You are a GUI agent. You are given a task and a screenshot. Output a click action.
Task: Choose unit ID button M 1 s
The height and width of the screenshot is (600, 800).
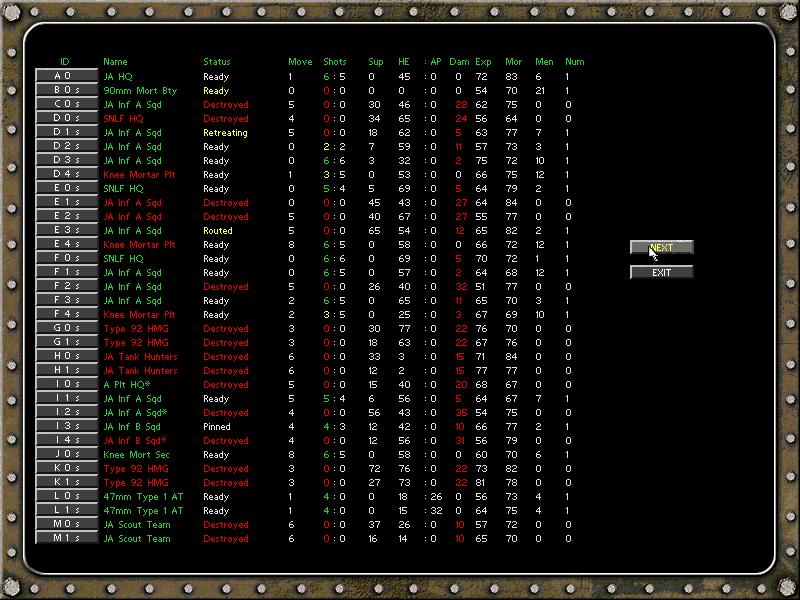pos(67,538)
